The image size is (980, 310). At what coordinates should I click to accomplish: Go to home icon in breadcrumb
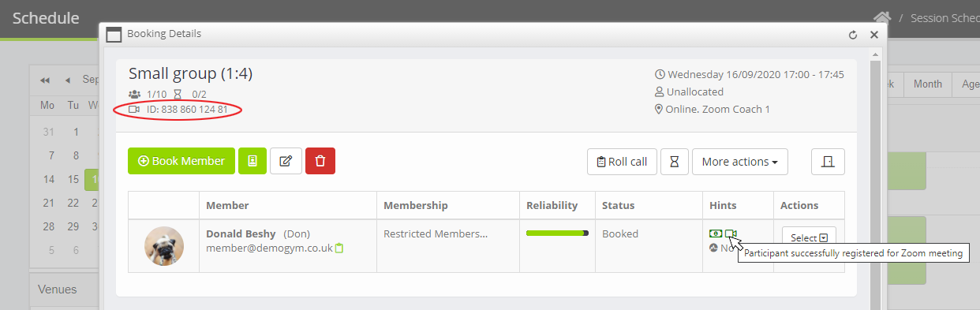coord(882,17)
